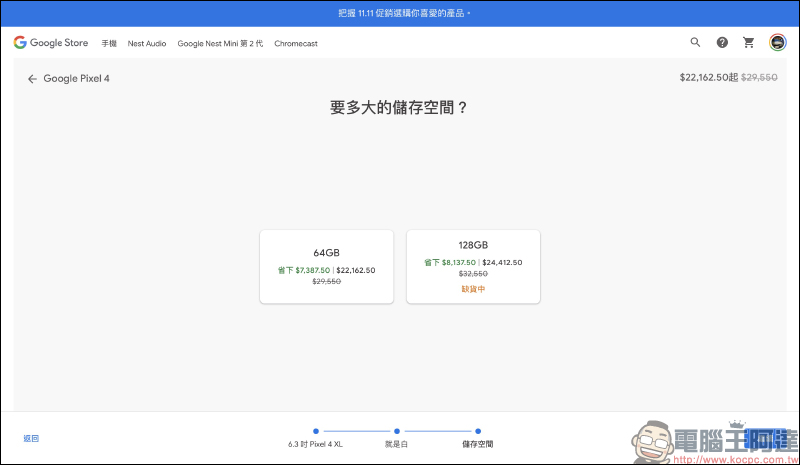Click the help question mark icon
The image size is (800, 465).
722,43
